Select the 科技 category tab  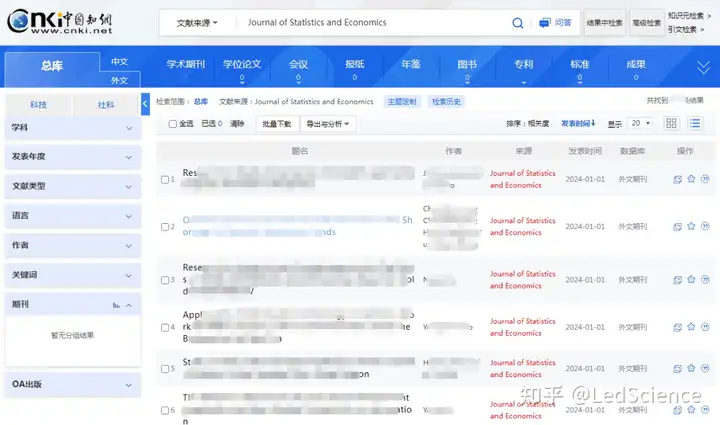coord(39,105)
